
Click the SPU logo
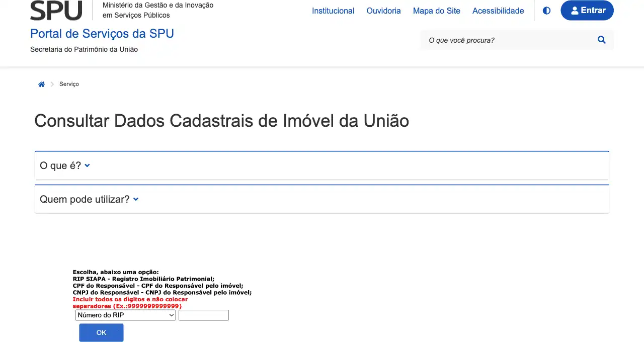56,10
